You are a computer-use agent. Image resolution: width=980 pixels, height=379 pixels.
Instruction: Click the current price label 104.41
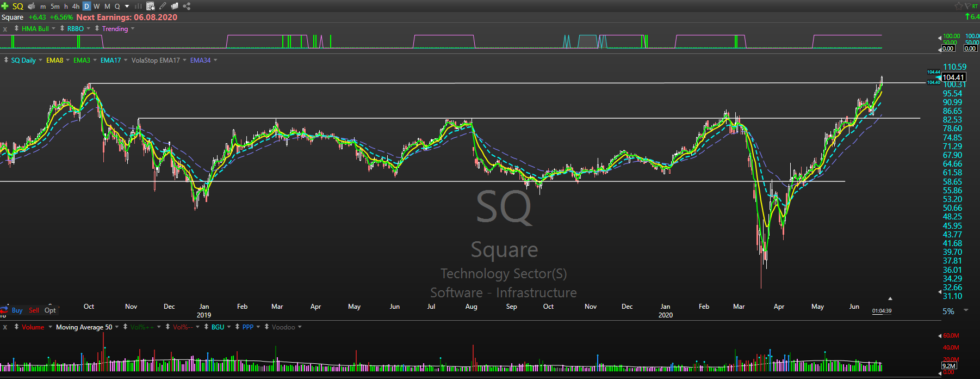tap(953, 77)
